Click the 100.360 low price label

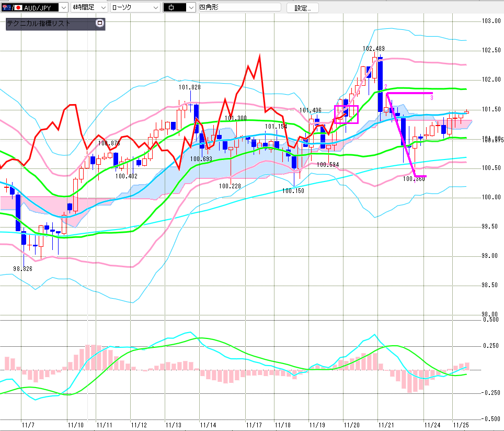click(414, 179)
